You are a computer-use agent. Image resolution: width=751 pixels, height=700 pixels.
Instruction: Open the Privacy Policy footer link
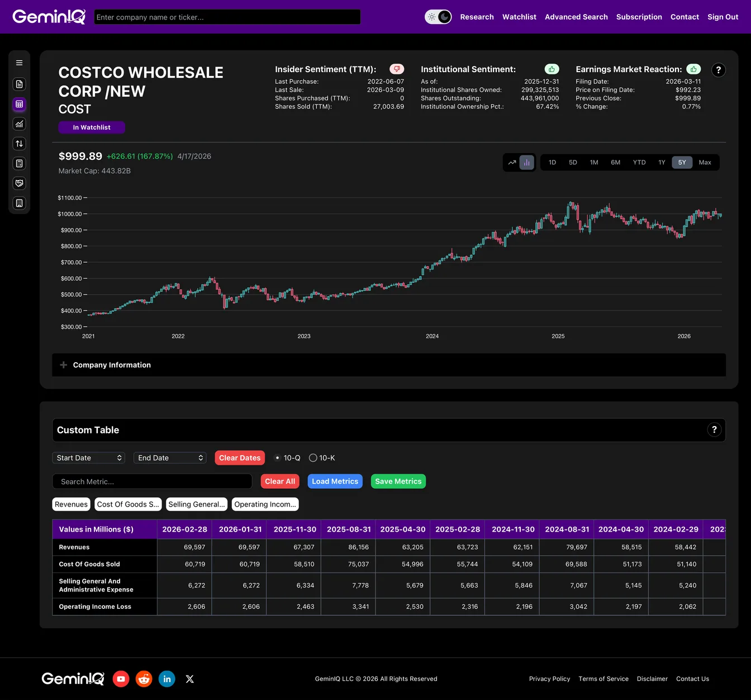click(x=549, y=679)
